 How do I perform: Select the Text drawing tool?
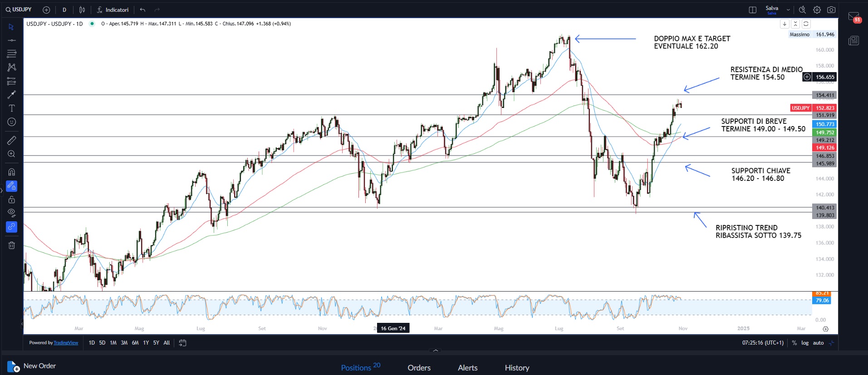12,108
